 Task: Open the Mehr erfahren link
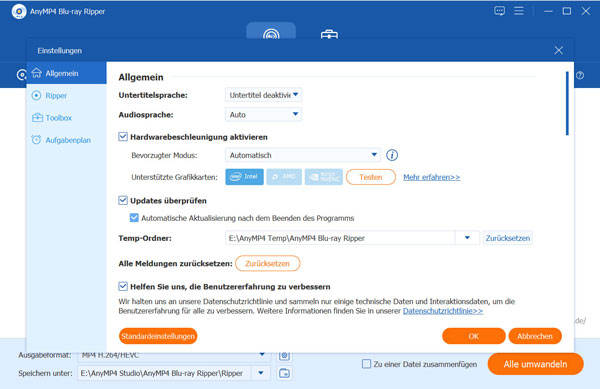(x=432, y=177)
